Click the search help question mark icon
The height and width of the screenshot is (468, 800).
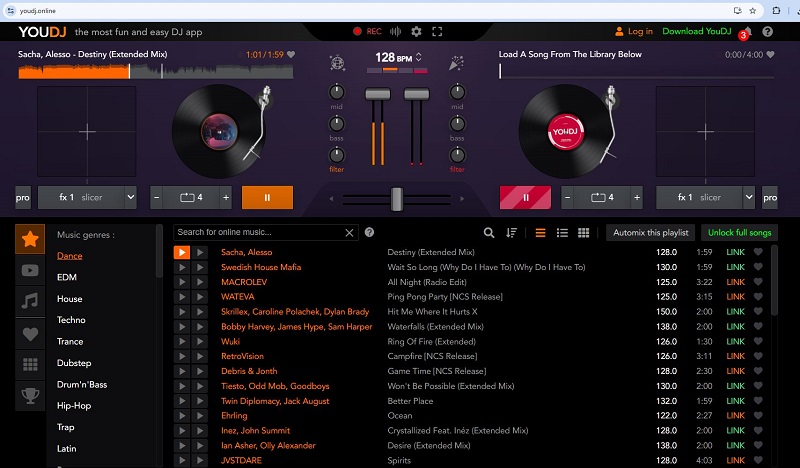(369, 232)
